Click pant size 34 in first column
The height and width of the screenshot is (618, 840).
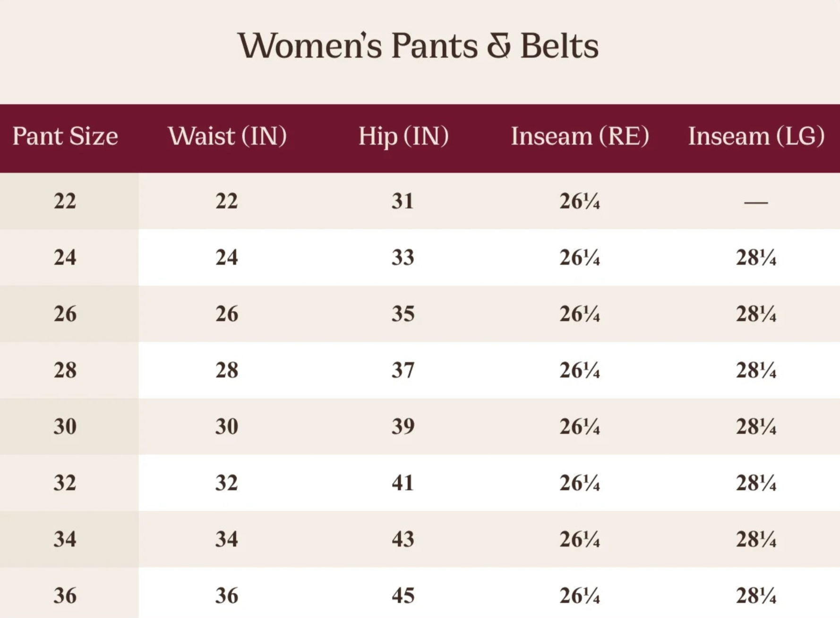click(x=65, y=539)
